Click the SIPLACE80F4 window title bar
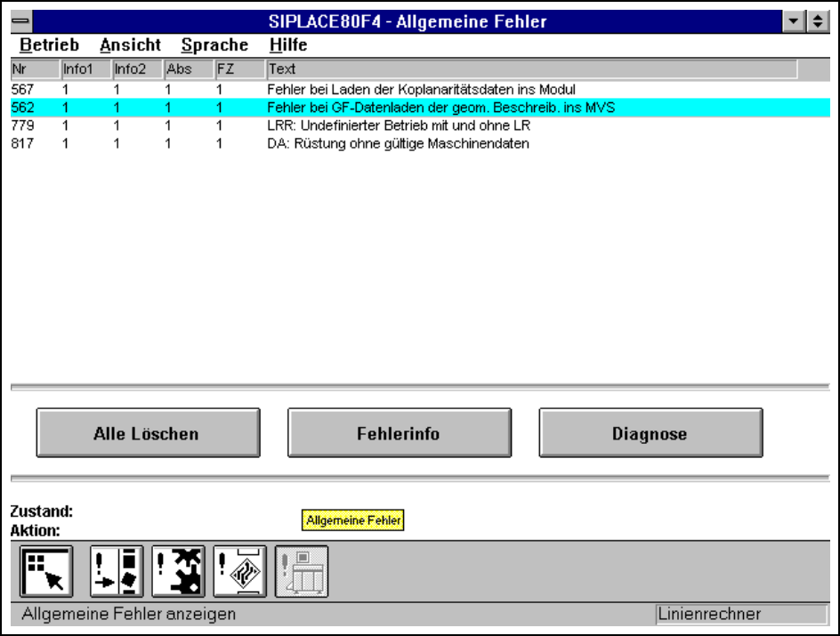Image resolution: width=840 pixels, height=636 pixels. 408,21
